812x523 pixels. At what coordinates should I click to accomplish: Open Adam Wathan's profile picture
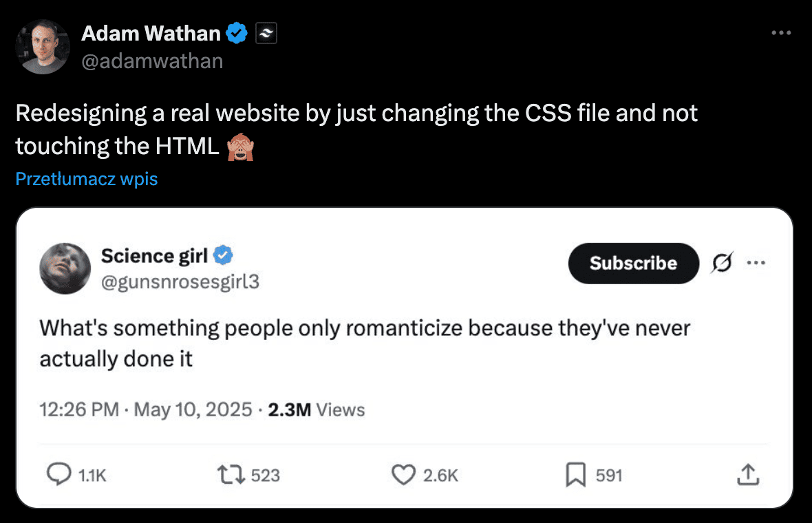[43, 47]
